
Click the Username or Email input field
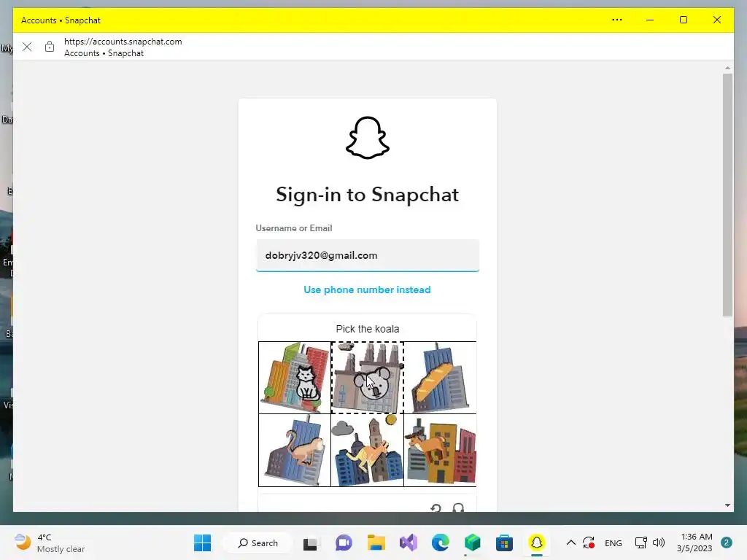[x=368, y=255]
